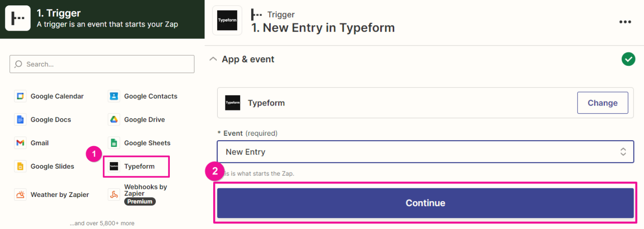The height and width of the screenshot is (229, 644).
Task: Click the Webhooks by Zapier icon
Action: (114, 195)
